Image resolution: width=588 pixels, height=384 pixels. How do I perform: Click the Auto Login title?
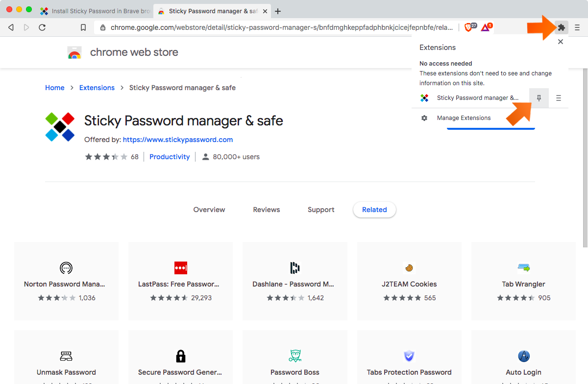[x=523, y=372]
